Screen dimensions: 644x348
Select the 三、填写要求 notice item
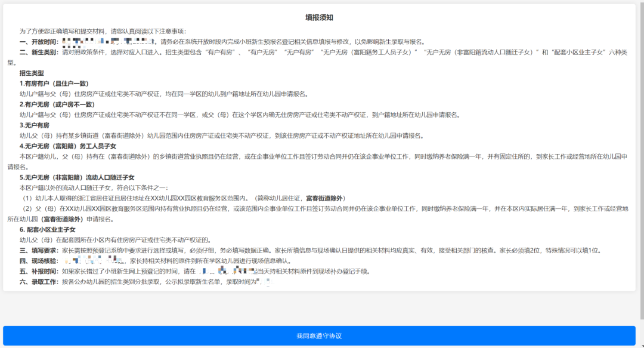37,250
